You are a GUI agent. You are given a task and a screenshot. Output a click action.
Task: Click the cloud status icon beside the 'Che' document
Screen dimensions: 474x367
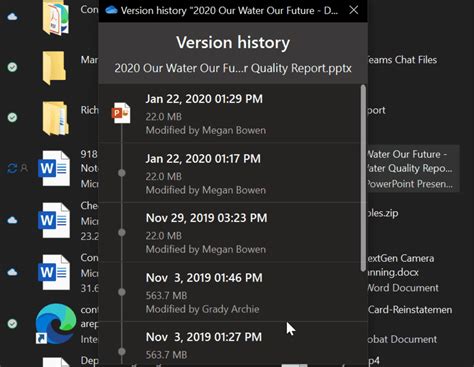point(12,220)
